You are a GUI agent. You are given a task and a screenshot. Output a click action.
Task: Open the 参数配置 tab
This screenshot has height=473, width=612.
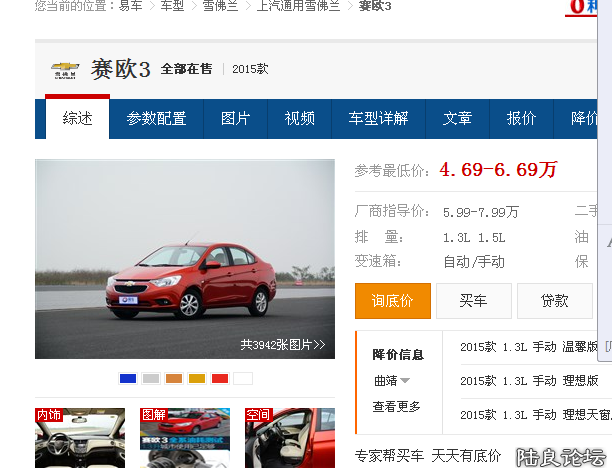click(x=156, y=119)
